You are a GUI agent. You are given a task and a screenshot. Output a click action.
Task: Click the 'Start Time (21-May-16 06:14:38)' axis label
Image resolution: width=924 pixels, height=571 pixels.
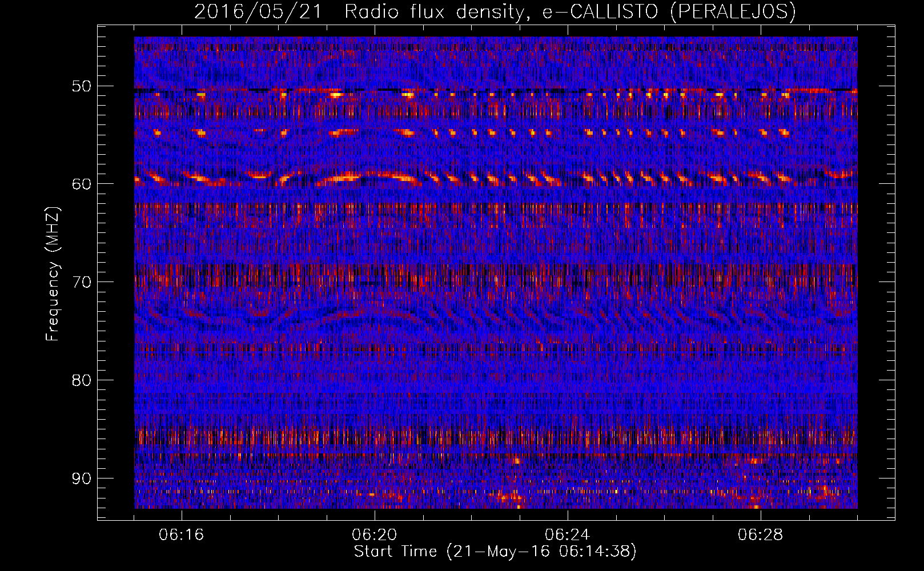tap(495, 552)
